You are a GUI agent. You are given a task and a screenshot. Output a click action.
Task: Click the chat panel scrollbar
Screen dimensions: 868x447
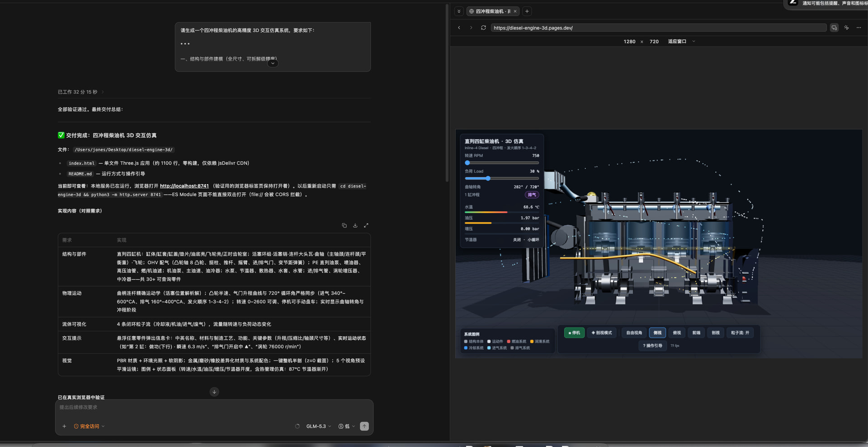tap(447, 93)
